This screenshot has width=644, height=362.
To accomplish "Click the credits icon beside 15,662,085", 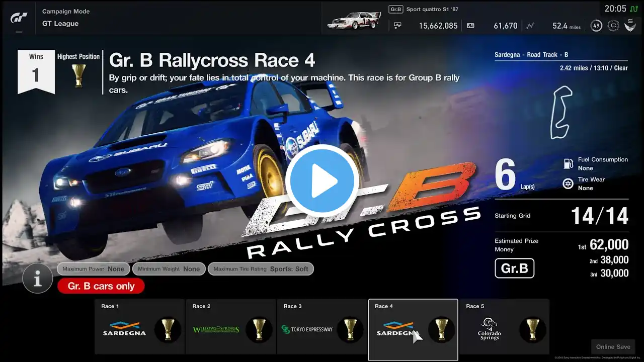I will click(397, 26).
